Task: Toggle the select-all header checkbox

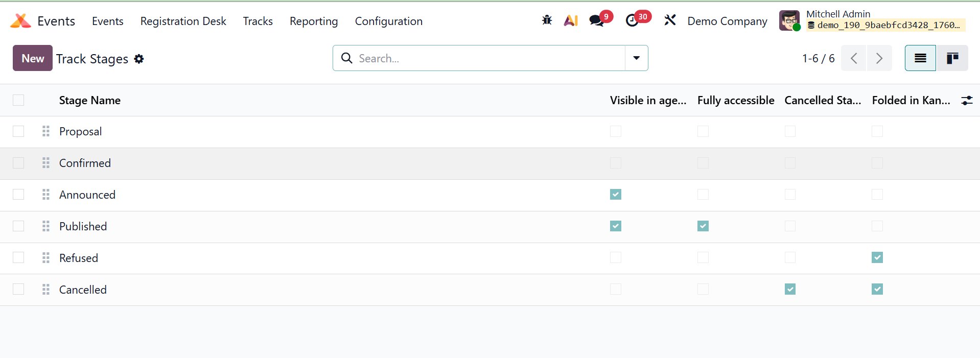Action: (18, 100)
